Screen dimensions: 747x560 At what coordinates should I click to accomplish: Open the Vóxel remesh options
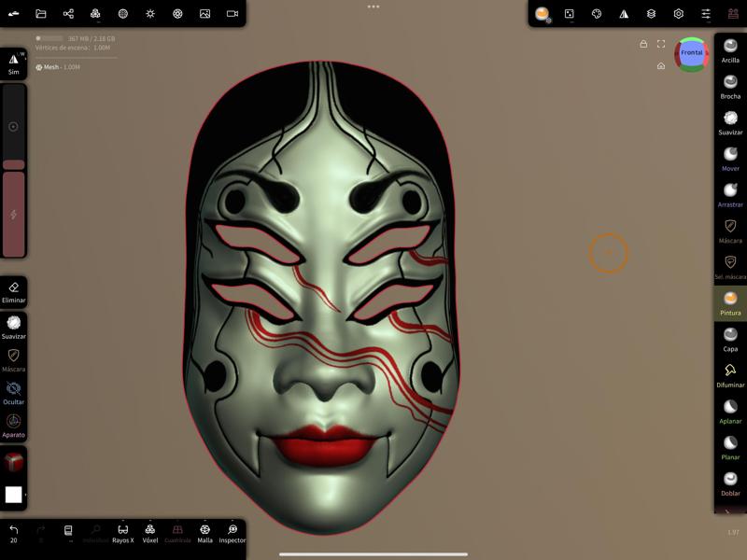[x=150, y=533]
